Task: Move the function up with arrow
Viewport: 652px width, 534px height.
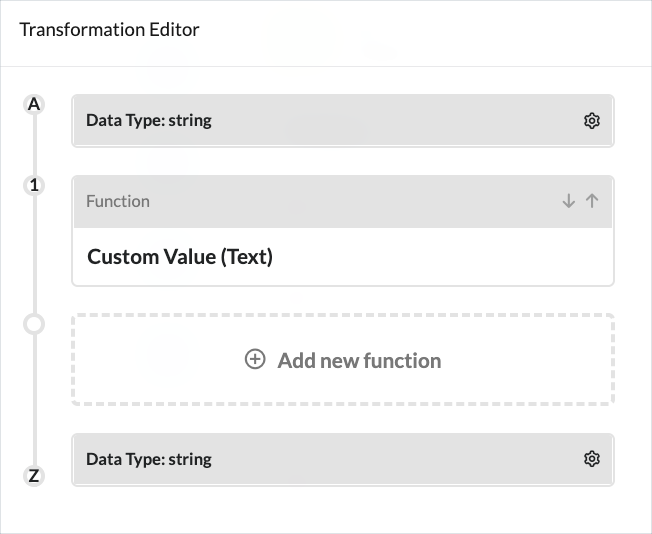Action: click(592, 201)
